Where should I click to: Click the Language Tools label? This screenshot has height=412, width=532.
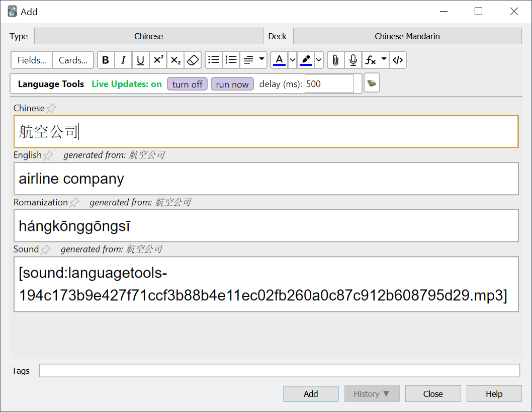51,84
